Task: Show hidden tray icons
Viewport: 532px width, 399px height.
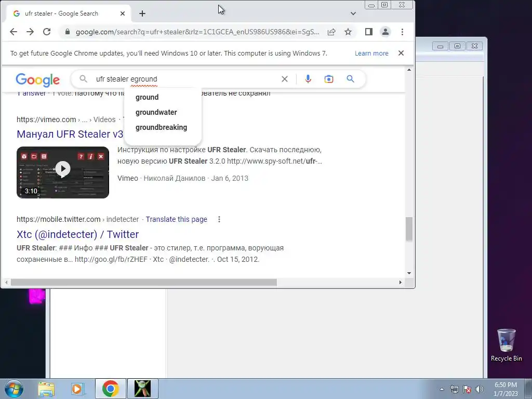Action: (x=442, y=389)
